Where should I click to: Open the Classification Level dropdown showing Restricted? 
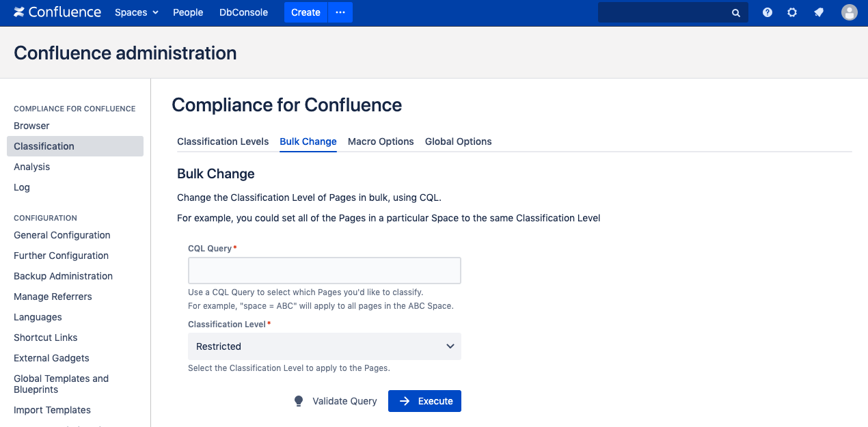click(x=325, y=346)
